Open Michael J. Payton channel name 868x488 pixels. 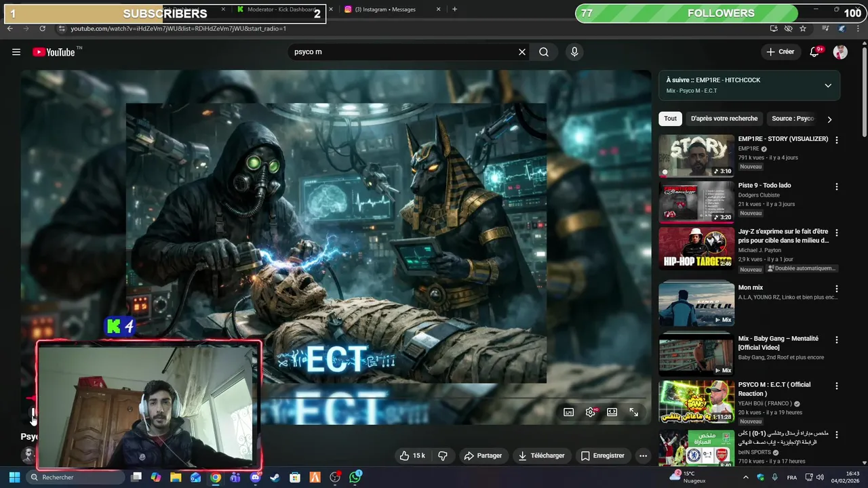point(759,250)
